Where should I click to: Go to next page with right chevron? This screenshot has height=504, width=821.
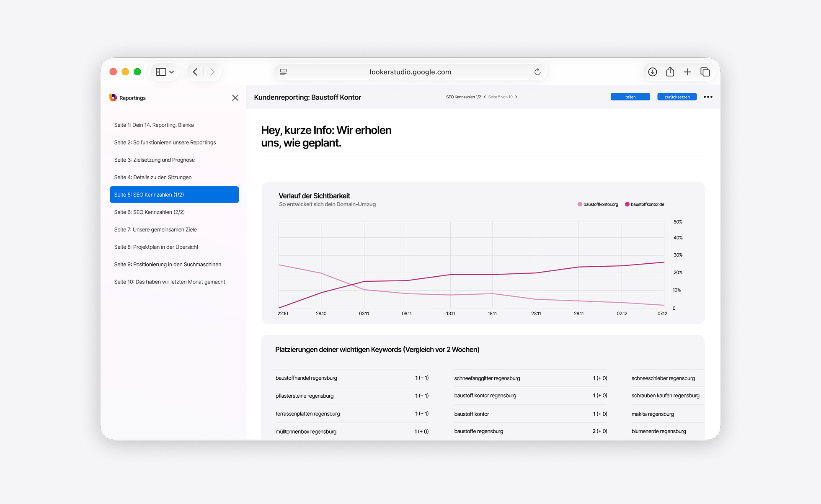[x=516, y=97]
